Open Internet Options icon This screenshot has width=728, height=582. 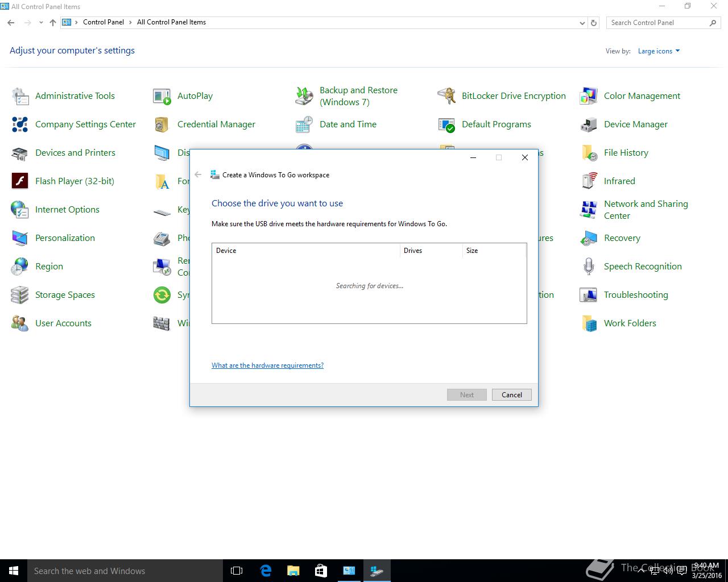point(20,210)
